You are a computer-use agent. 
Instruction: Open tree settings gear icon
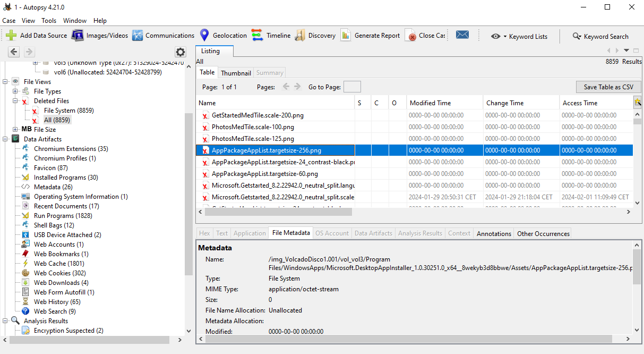(181, 52)
